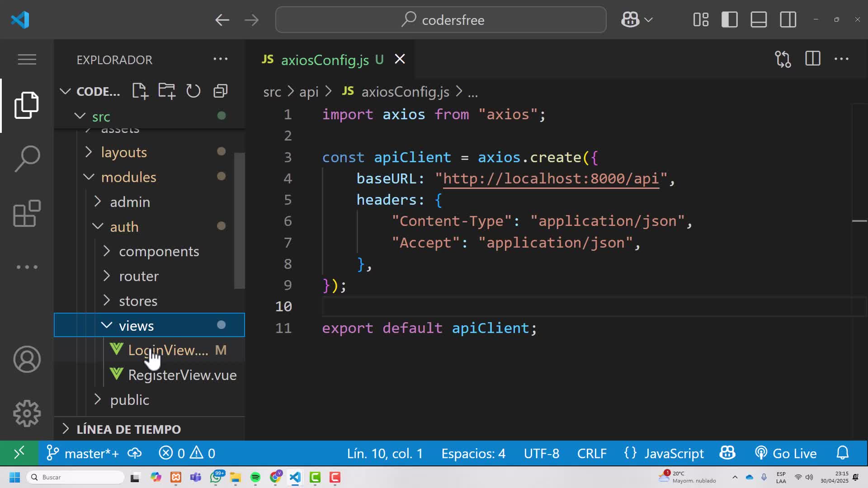868x488 pixels.
Task: Toggle the primary side bar
Action: [730, 20]
